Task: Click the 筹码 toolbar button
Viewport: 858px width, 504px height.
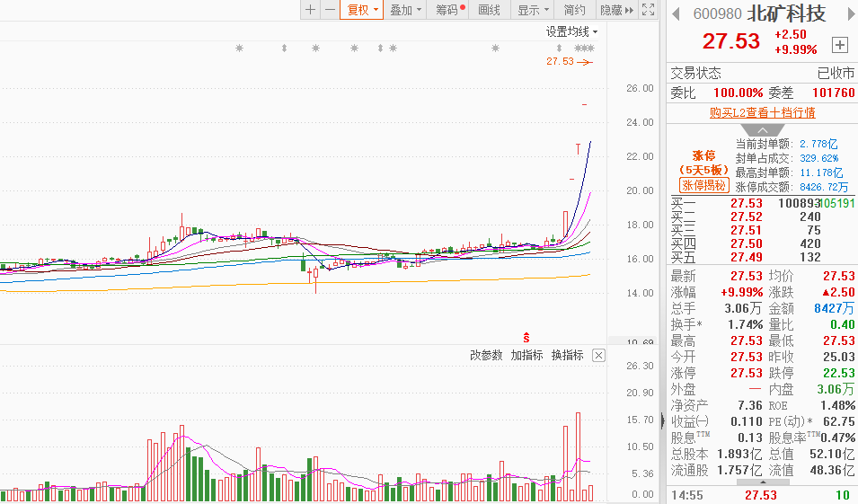Action: pos(449,9)
